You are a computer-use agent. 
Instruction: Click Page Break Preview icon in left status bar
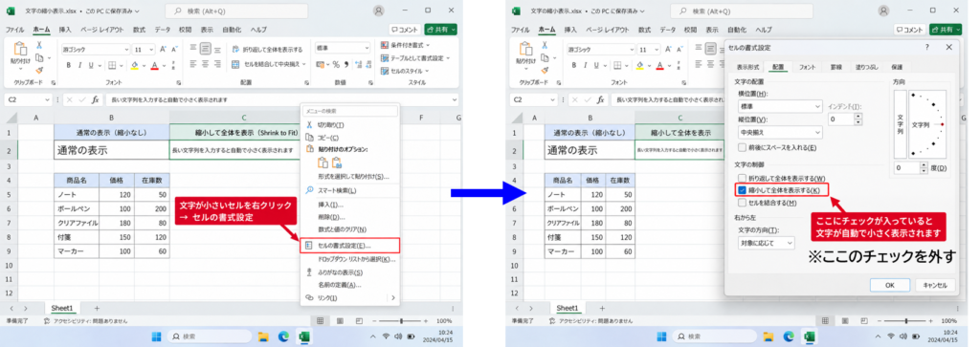359,321
